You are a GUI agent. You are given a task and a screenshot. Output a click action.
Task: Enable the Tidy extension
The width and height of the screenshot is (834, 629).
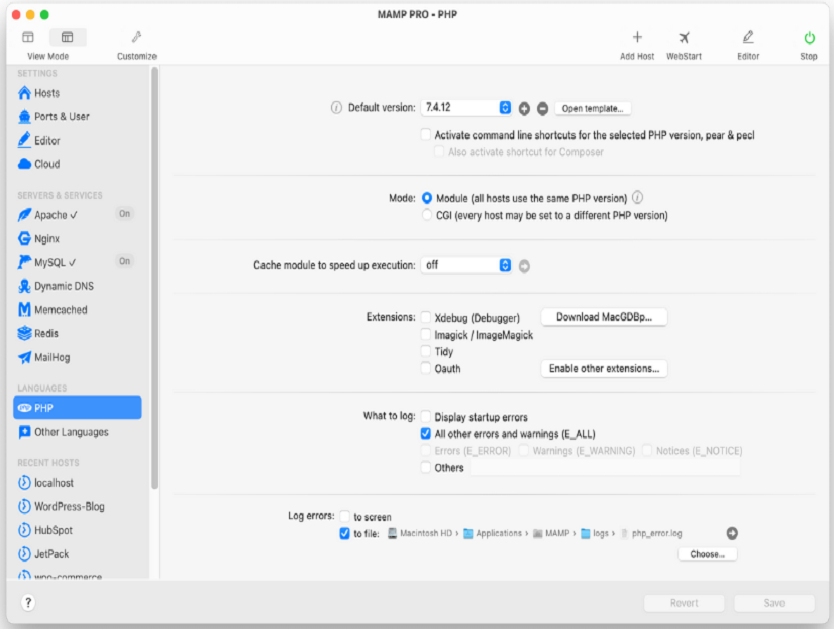[426, 351]
